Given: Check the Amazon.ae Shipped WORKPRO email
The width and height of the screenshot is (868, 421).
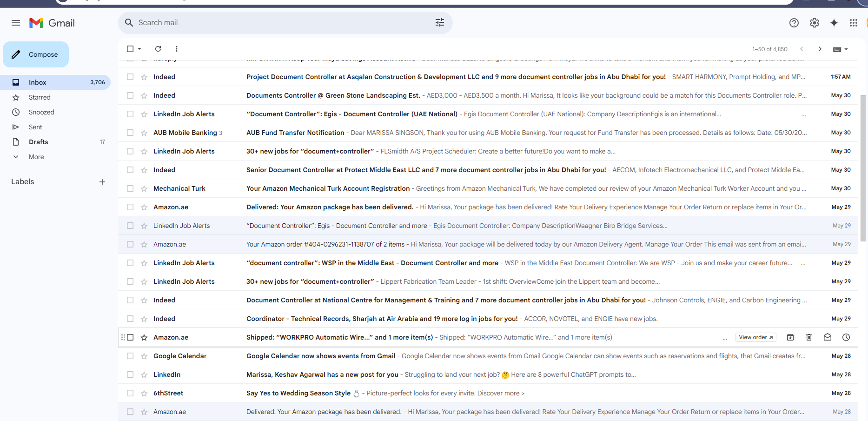Looking at the screenshot, I should pos(130,337).
